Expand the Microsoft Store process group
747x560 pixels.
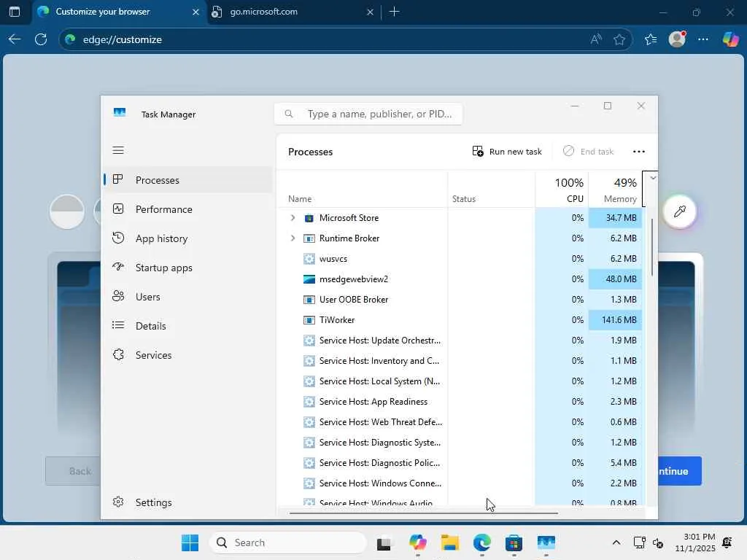(x=293, y=218)
